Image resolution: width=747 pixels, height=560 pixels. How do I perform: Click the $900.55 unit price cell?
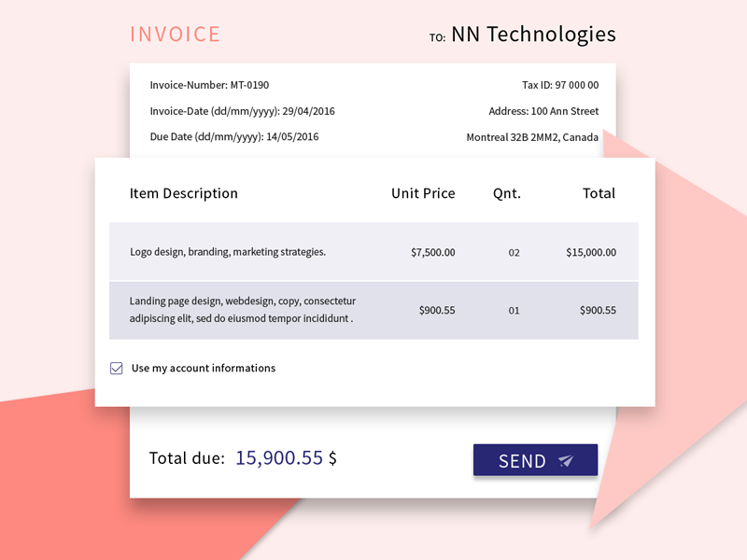pyautogui.click(x=437, y=310)
